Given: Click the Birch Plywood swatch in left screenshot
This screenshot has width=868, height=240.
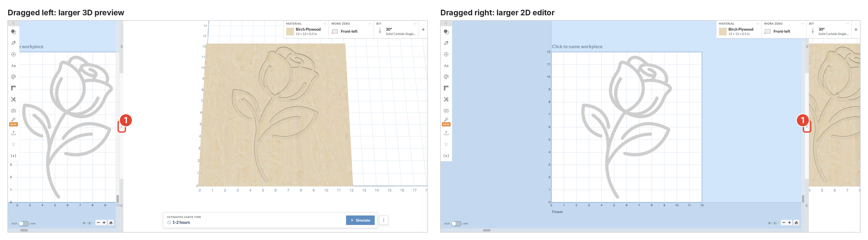Looking at the screenshot, I should click(290, 32).
